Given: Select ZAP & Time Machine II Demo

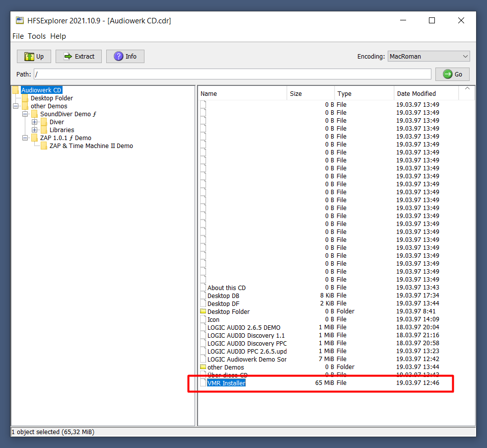Looking at the screenshot, I should click(x=91, y=146).
